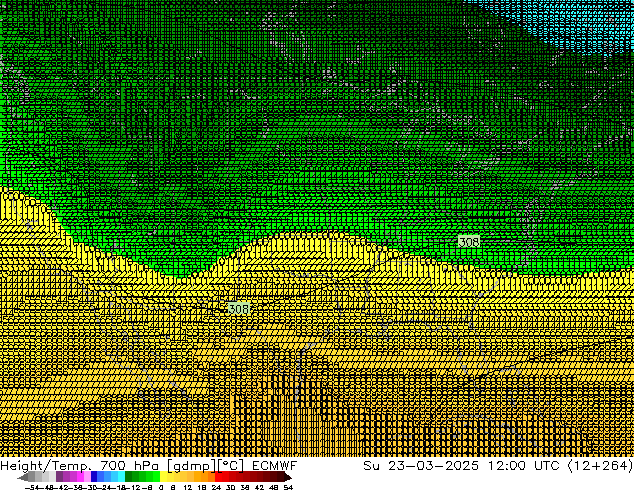Click the 'Su 23-03-2025' date text
The image size is (634, 490).
[421, 465]
